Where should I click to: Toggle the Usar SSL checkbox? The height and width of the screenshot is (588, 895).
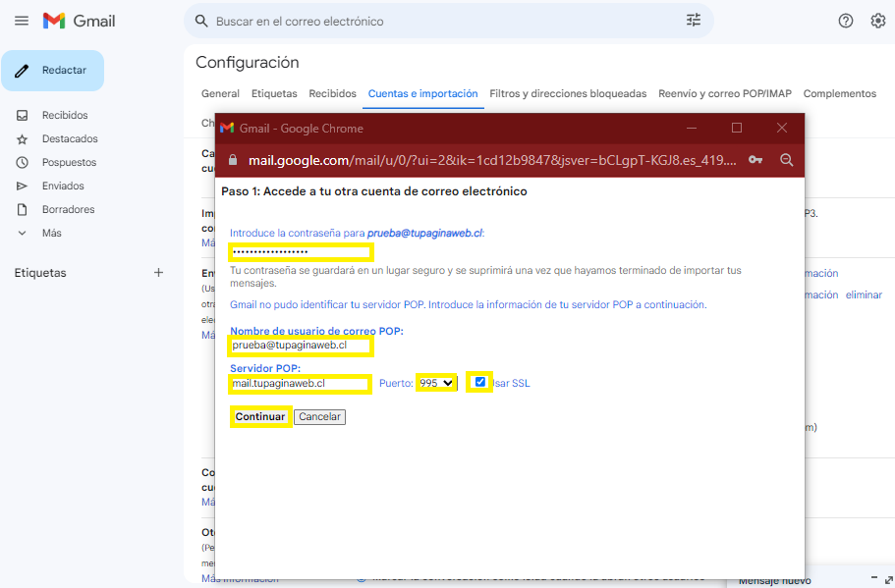480,383
